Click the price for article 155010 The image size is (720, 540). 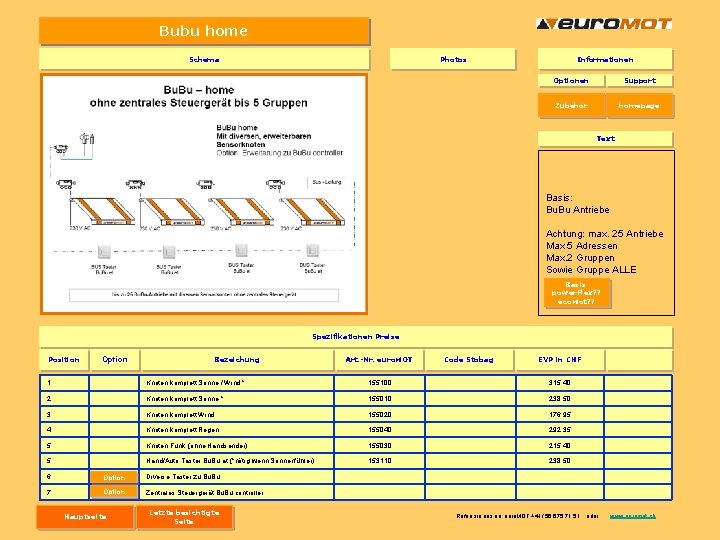[559, 399]
